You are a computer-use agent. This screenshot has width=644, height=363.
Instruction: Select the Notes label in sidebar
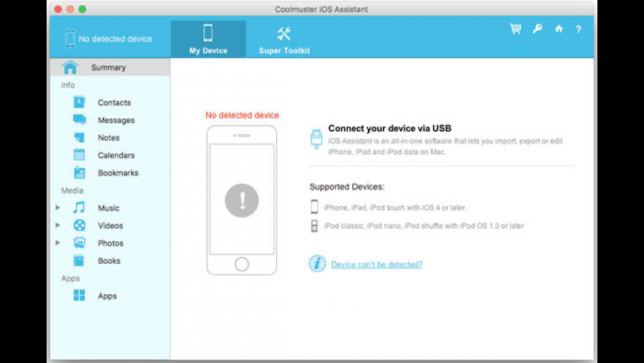108,138
